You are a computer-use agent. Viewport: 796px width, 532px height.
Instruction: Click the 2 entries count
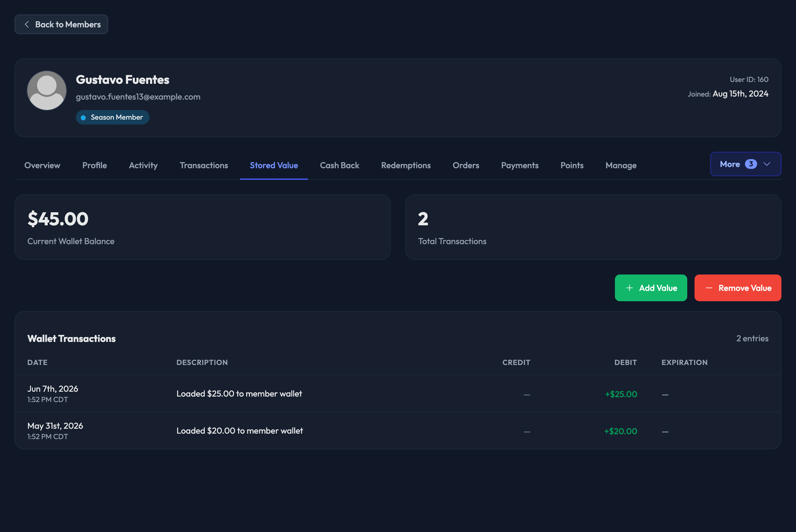point(752,339)
